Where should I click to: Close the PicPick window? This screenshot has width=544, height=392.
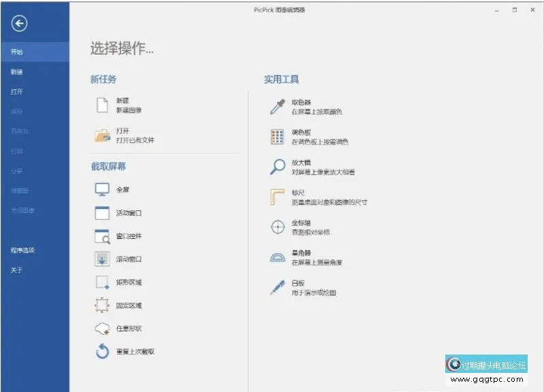[532, 10]
